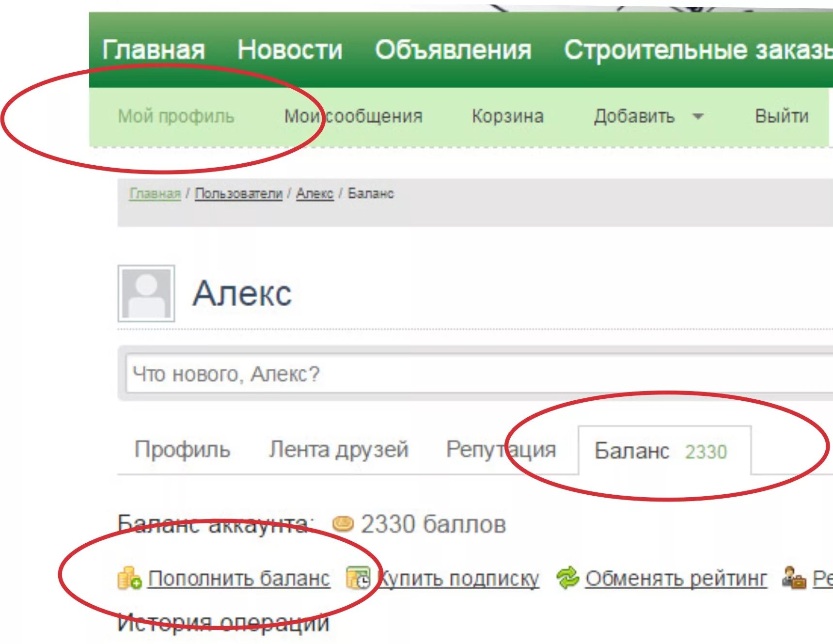833x644 pixels.
Task: Open Главная in the top green menu
Action: pos(154,50)
